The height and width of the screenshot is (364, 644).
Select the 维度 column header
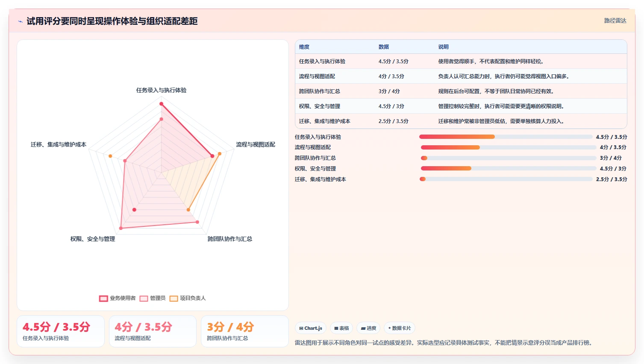304,47
